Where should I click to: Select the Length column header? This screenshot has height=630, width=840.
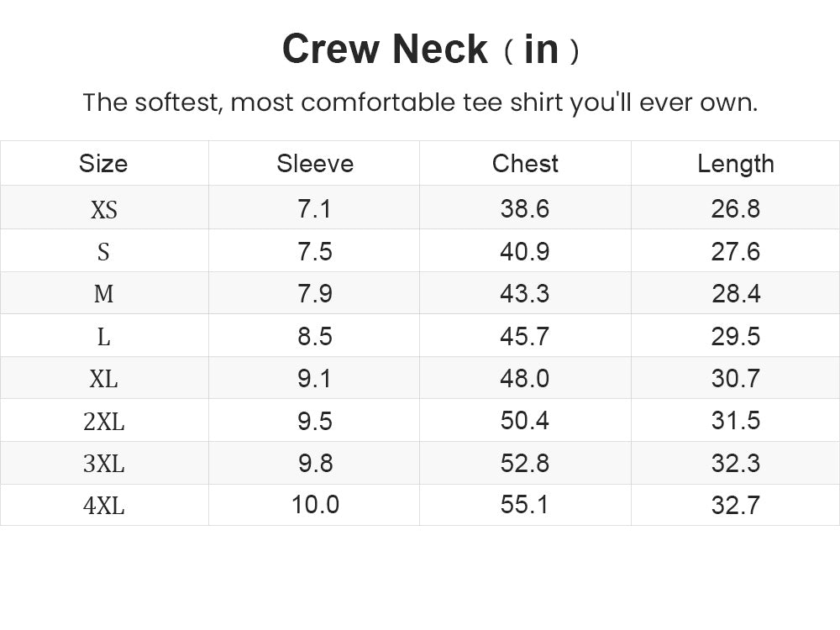[x=736, y=165]
